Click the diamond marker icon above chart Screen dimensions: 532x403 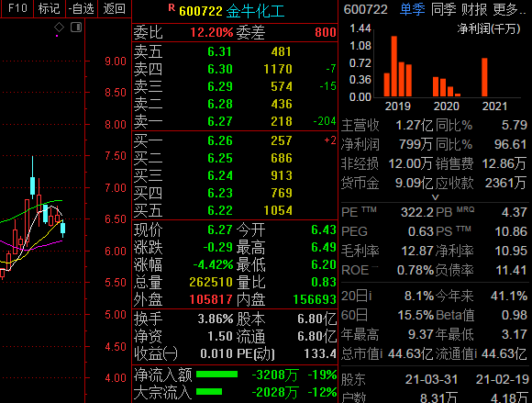[x=59, y=27]
